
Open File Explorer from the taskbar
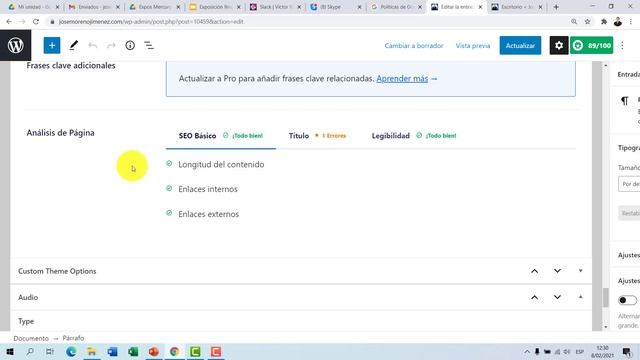tap(92, 351)
